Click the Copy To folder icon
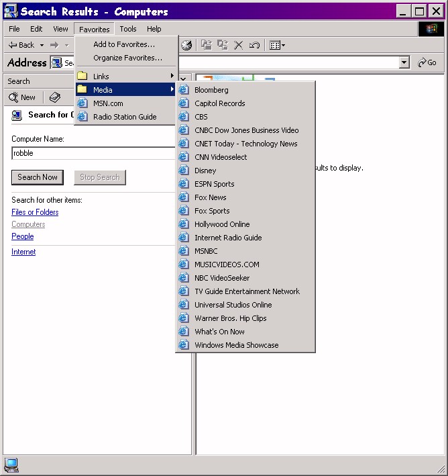This screenshot has height=476, width=448. 223,45
